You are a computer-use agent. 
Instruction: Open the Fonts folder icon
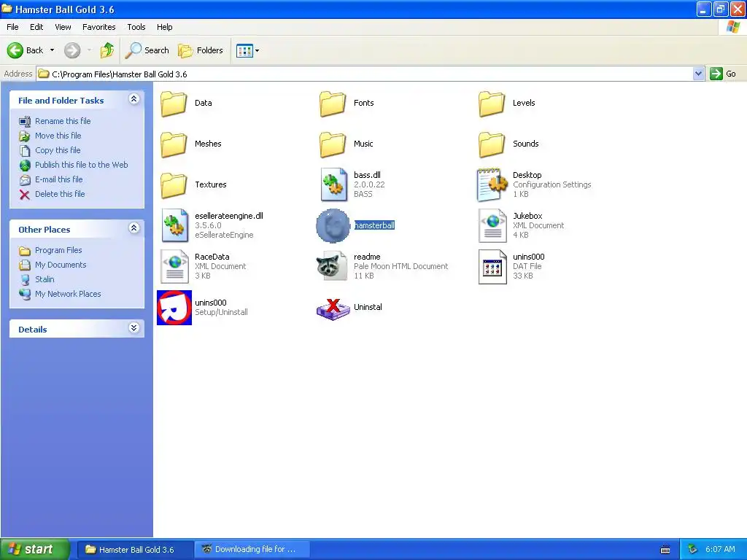pos(333,104)
